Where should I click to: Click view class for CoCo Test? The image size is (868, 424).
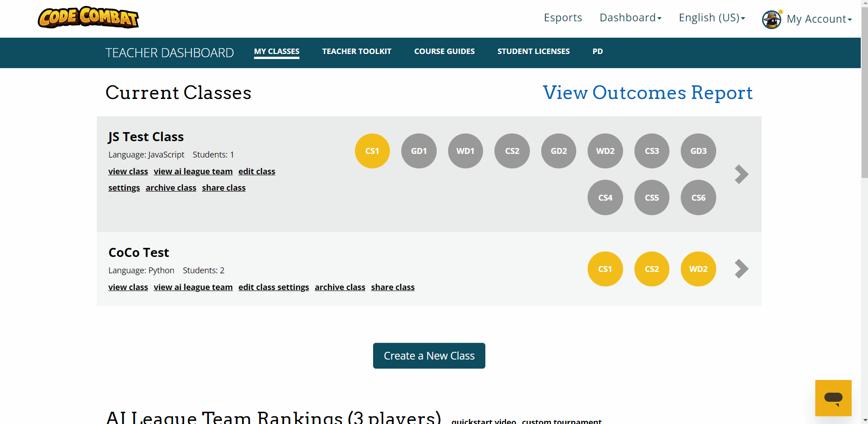coord(128,287)
